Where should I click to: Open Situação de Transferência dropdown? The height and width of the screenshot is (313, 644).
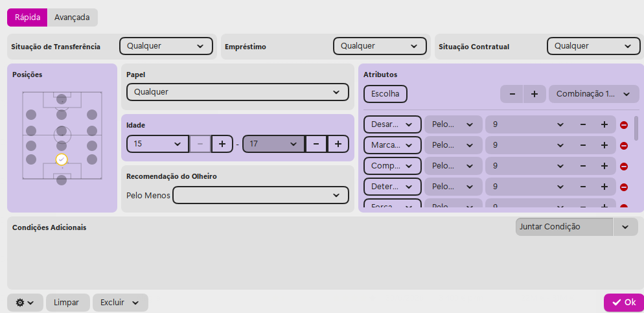point(166,46)
